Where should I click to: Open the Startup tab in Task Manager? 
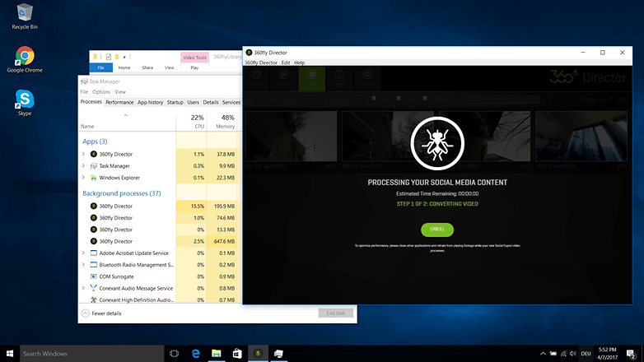175,102
